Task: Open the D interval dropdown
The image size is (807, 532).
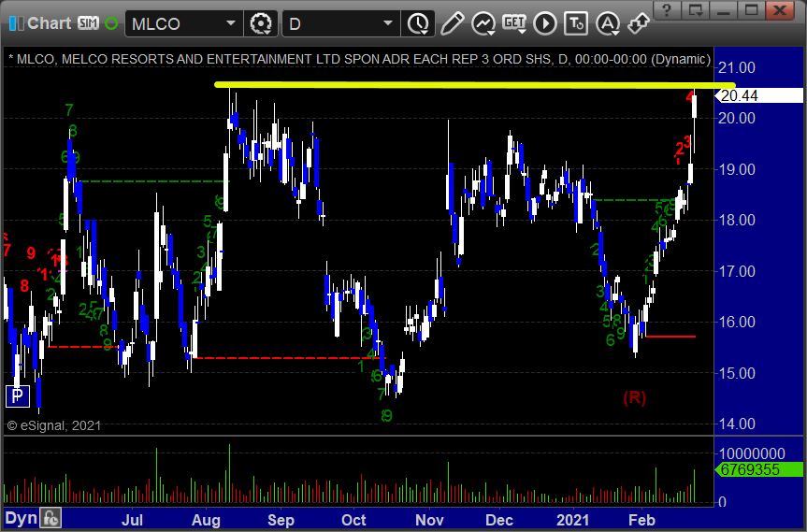Action: click(x=388, y=23)
